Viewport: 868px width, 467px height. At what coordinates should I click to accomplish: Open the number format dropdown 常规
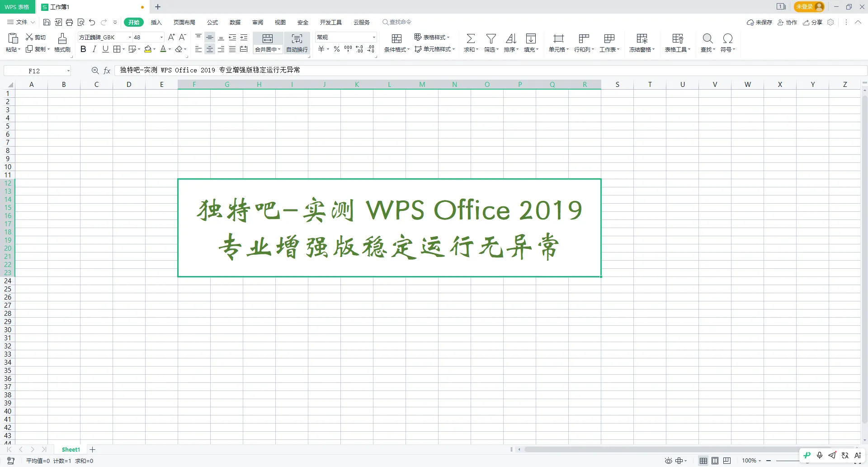(x=374, y=37)
